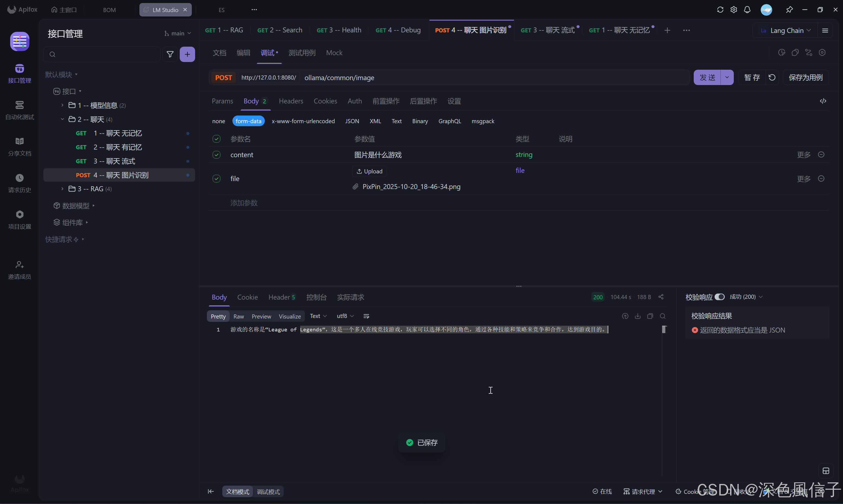Open the GET 3 -- Health tab
The height and width of the screenshot is (504, 843).
(x=339, y=30)
